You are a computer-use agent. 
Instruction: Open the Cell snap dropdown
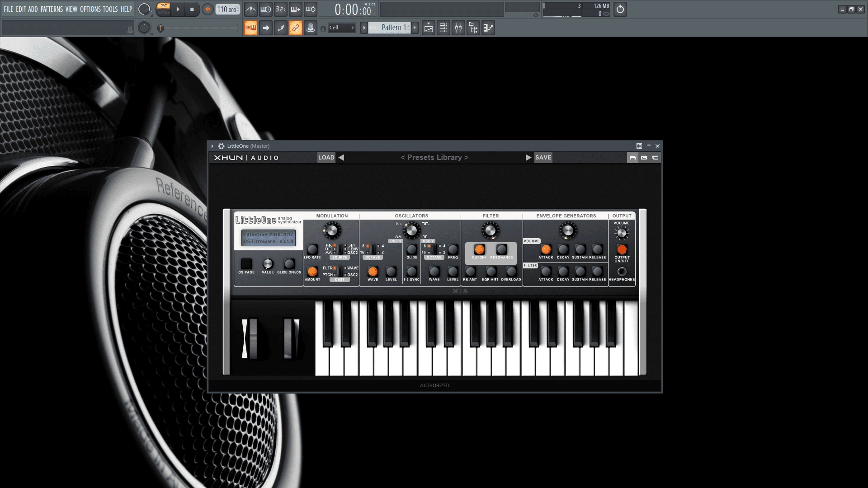coord(342,28)
